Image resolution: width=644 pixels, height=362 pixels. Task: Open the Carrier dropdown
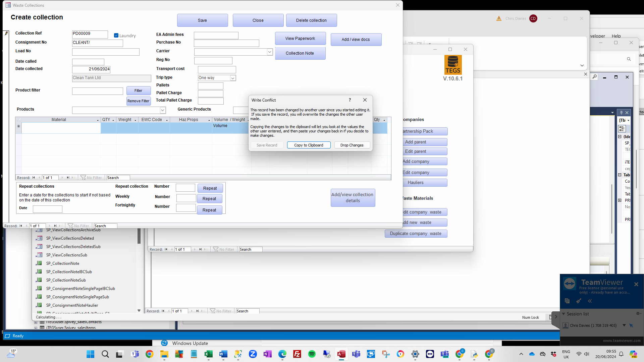pos(269,52)
